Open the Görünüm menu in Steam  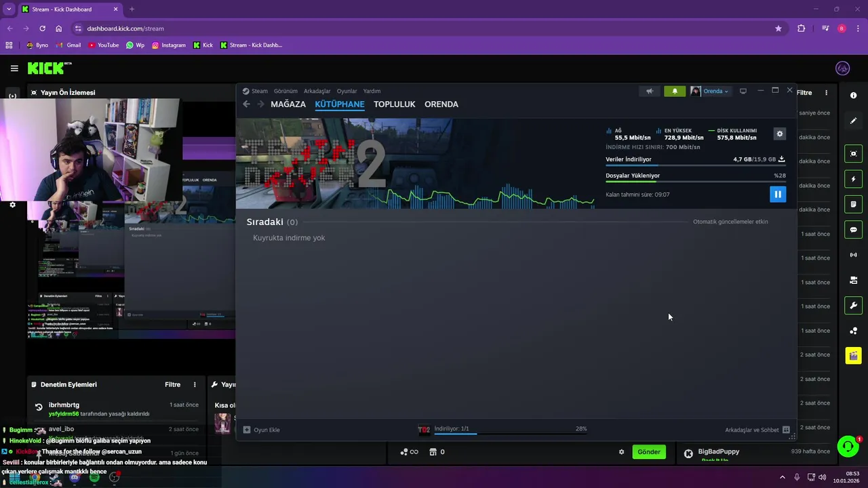285,91
